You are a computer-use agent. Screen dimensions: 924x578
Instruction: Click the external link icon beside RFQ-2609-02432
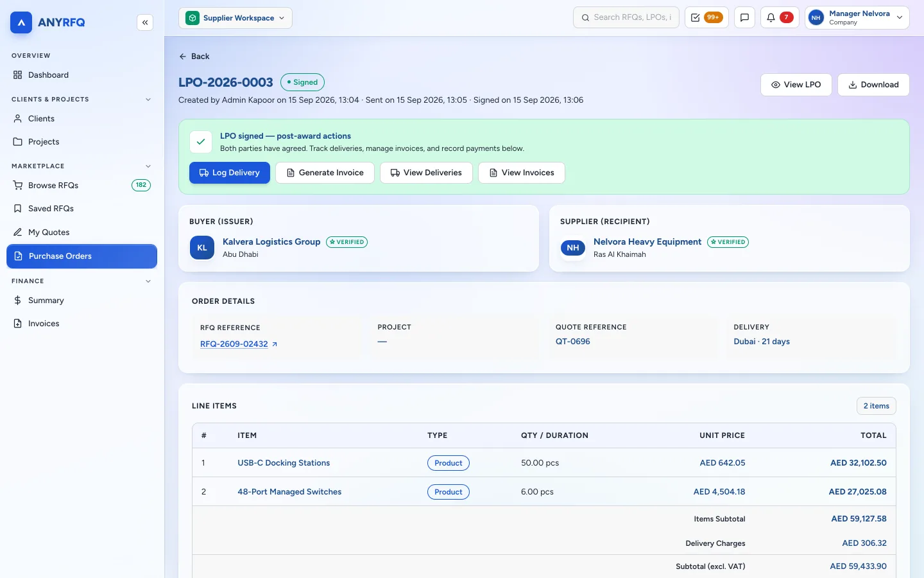pyautogui.click(x=275, y=344)
